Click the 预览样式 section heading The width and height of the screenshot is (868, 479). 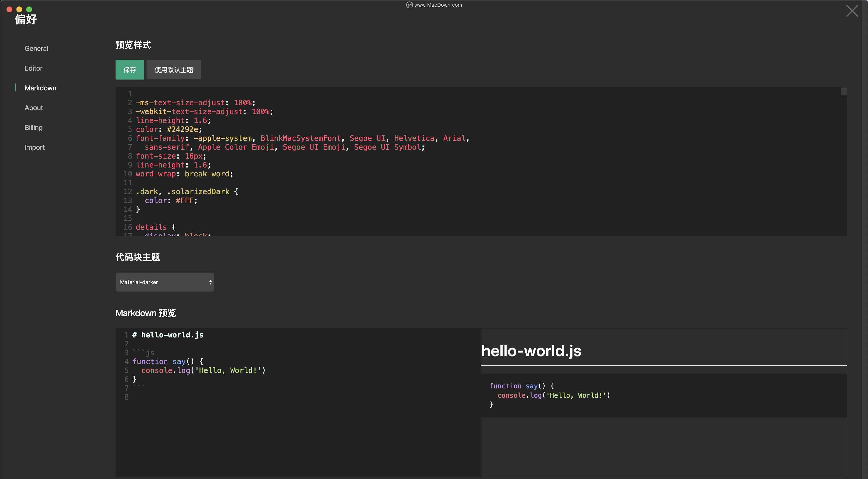pyautogui.click(x=133, y=45)
